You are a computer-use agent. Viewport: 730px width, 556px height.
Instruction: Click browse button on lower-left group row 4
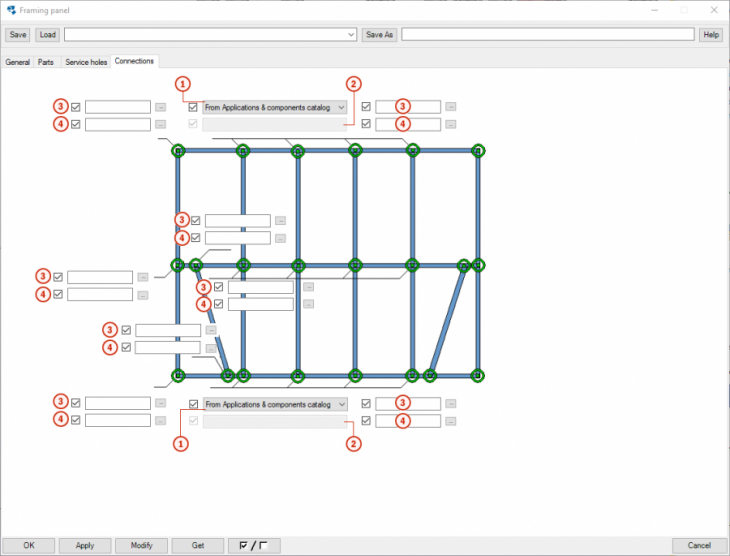pos(160,421)
